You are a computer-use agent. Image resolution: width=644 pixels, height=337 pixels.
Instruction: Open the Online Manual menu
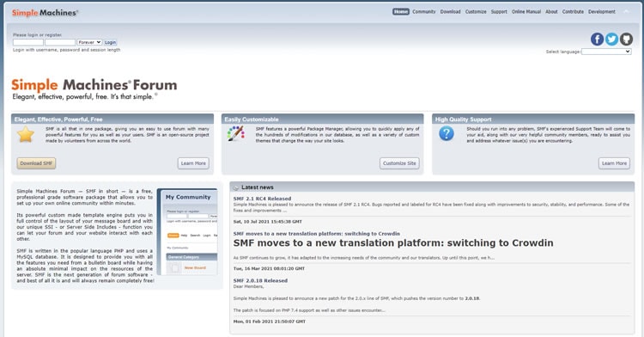[x=526, y=11]
